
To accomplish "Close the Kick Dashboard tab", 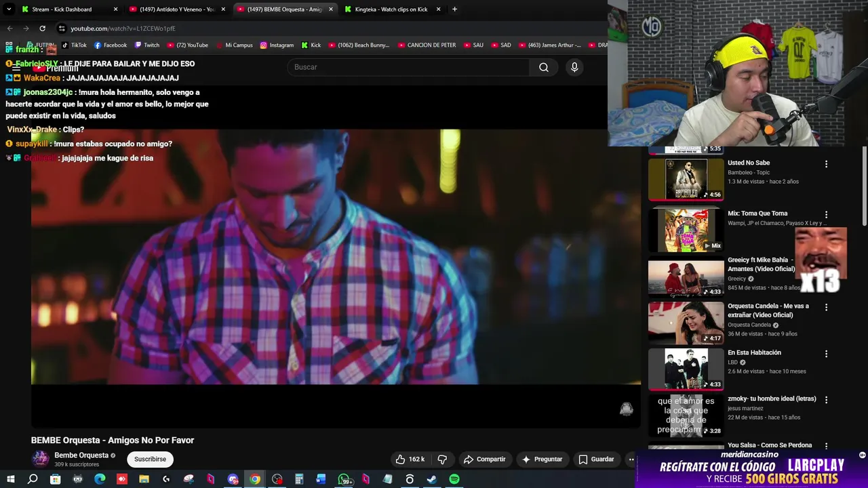I will click(115, 9).
